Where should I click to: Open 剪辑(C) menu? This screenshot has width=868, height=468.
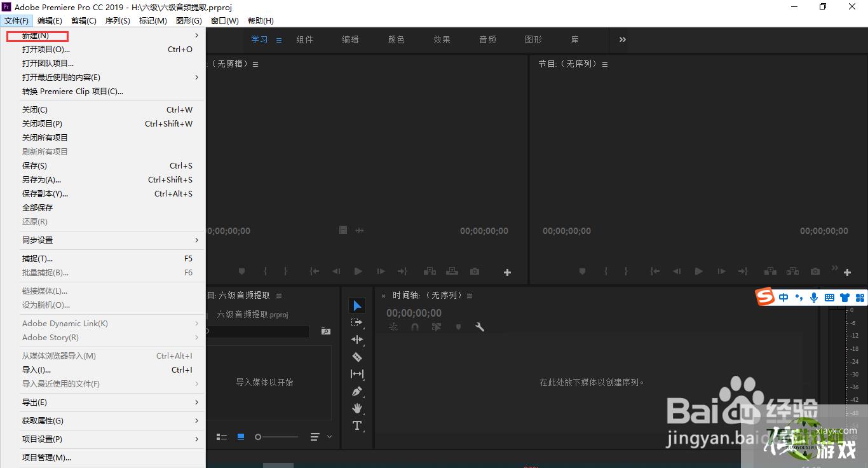(84, 21)
